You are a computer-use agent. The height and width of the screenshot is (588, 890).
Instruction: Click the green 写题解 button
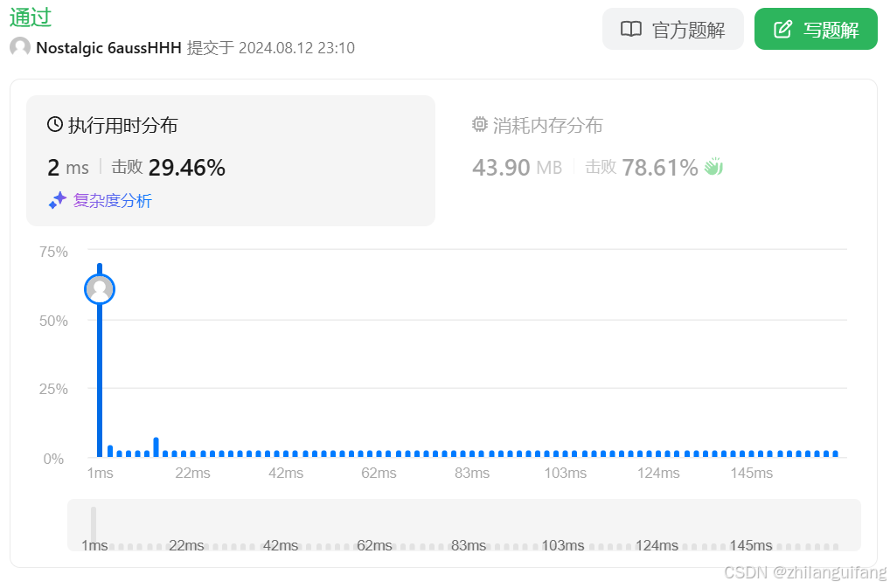pyautogui.click(x=816, y=29)
